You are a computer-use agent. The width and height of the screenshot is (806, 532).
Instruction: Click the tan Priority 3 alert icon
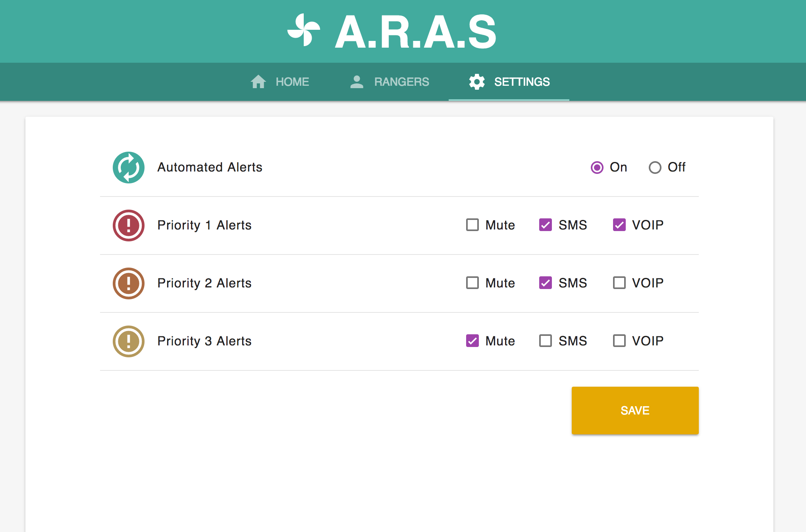point(129,341)
